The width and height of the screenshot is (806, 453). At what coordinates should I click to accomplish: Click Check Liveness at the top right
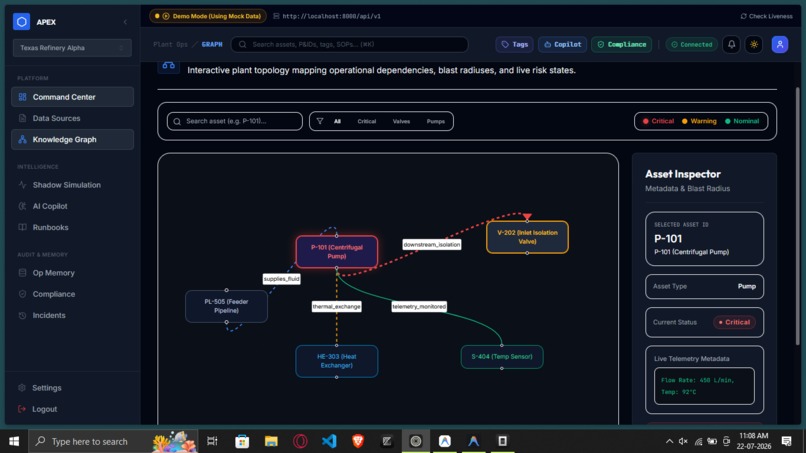[x=766, y=16]
